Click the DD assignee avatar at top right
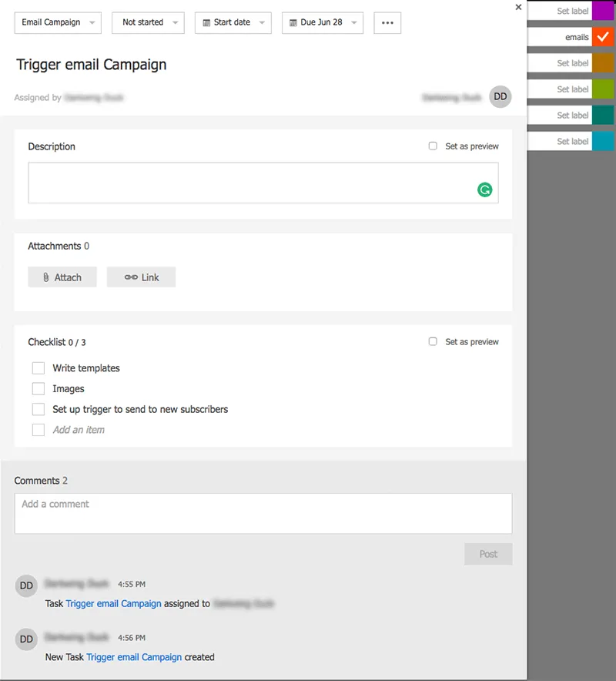Screen dimensions: 616x681 point(500,96)
